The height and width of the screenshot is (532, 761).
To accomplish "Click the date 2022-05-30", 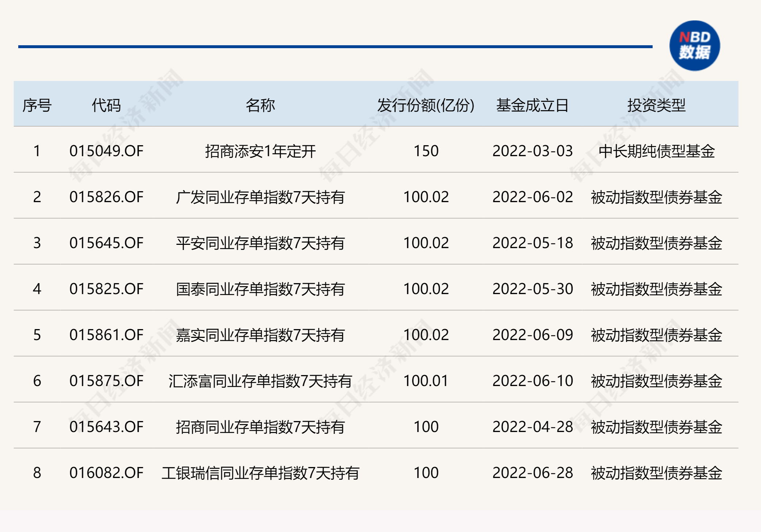I will pos(532,289).
